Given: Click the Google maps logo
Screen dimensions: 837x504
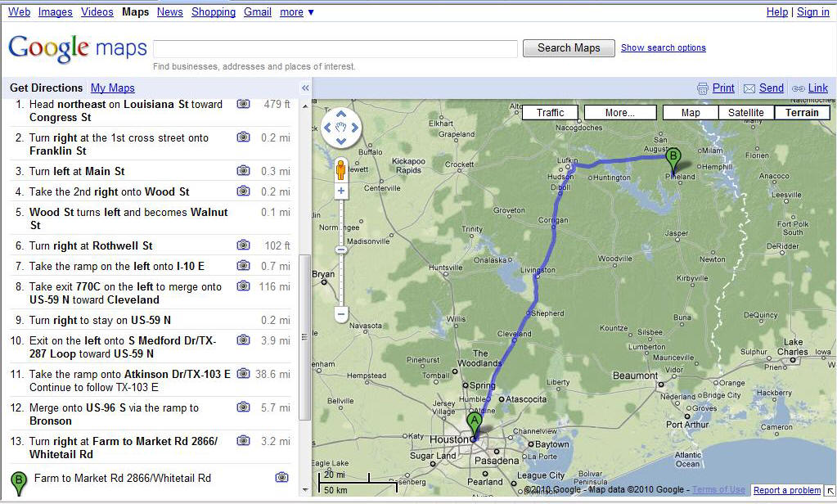Looking at the screenshot, I should coord(78,49).
